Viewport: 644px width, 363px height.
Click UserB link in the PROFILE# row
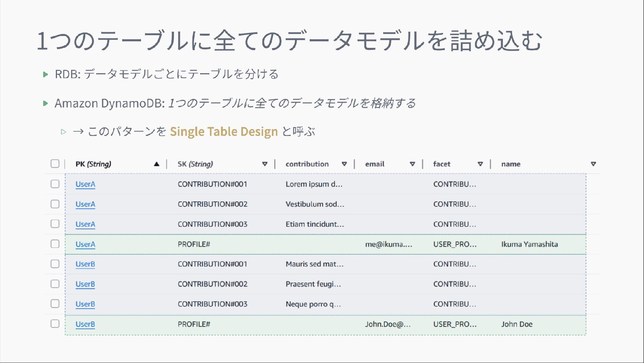[x=85, y=324]
